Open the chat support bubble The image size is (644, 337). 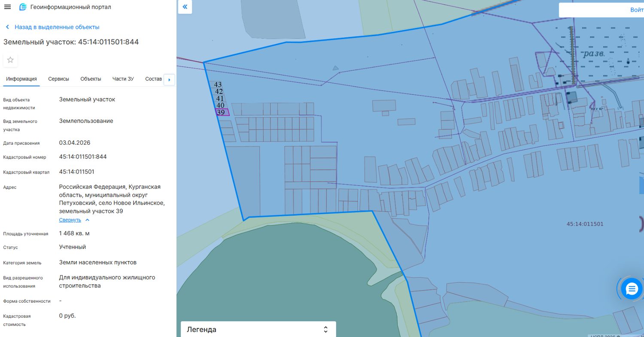point(632,289)
